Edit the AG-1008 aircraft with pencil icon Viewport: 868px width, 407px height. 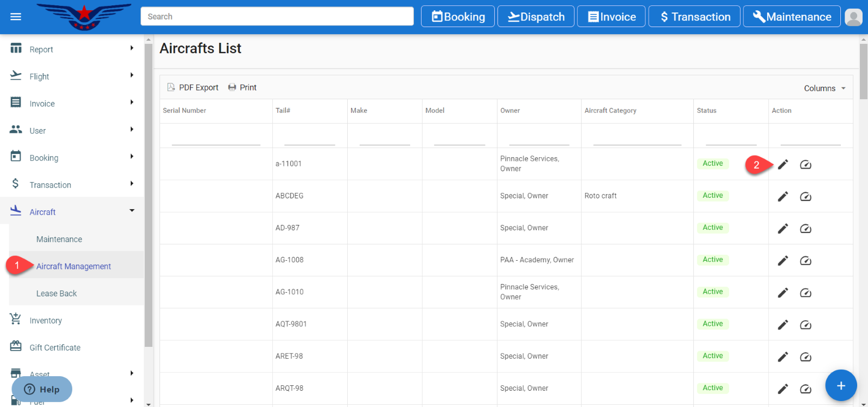coord(782,261)
